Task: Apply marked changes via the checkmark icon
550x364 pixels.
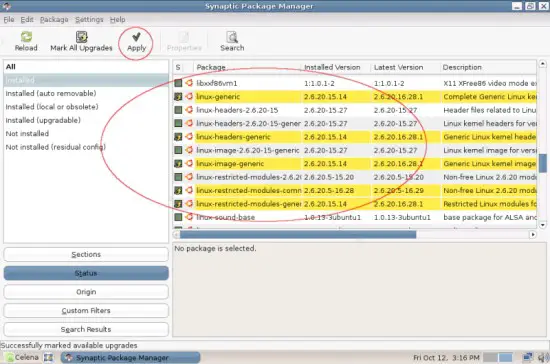Action: click(136, 36)
